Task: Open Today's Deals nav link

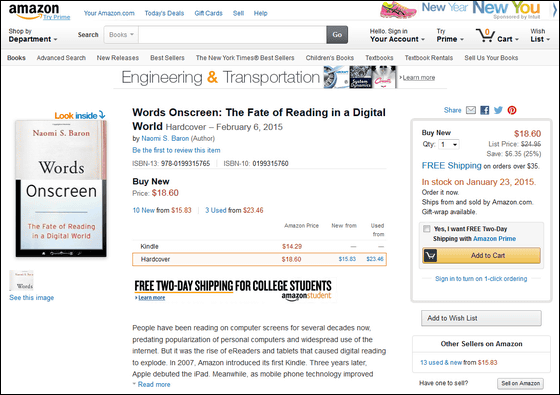Action: click(x=164, y=13)
